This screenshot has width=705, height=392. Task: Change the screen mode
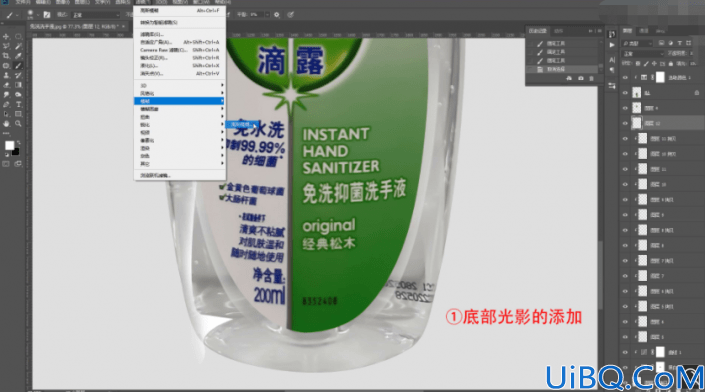coord(18,164)
